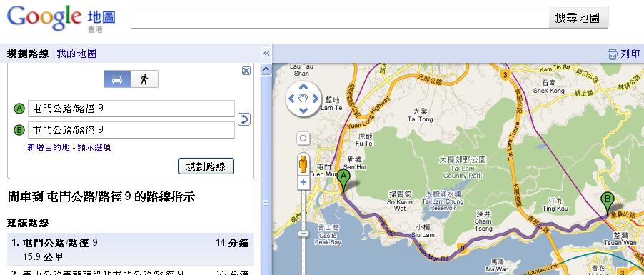Click the zoom slider handle
This screenshot has height=275, width=644.
pos(303,234)
